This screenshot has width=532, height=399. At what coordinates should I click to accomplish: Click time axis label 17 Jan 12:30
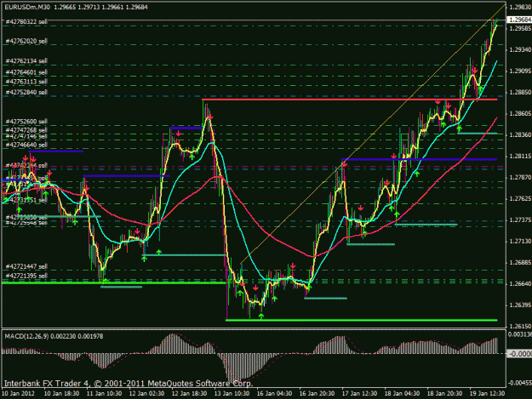coord(359,394)
